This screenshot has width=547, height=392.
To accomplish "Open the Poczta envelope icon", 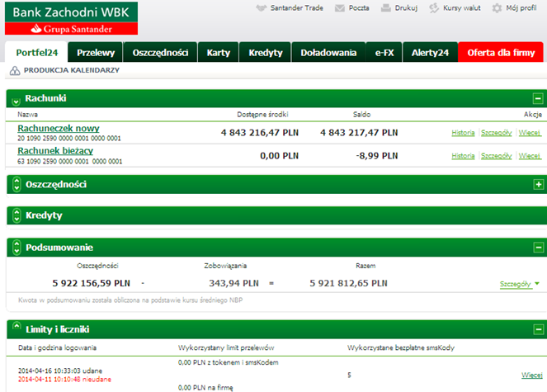I will (x=339, y=8).
